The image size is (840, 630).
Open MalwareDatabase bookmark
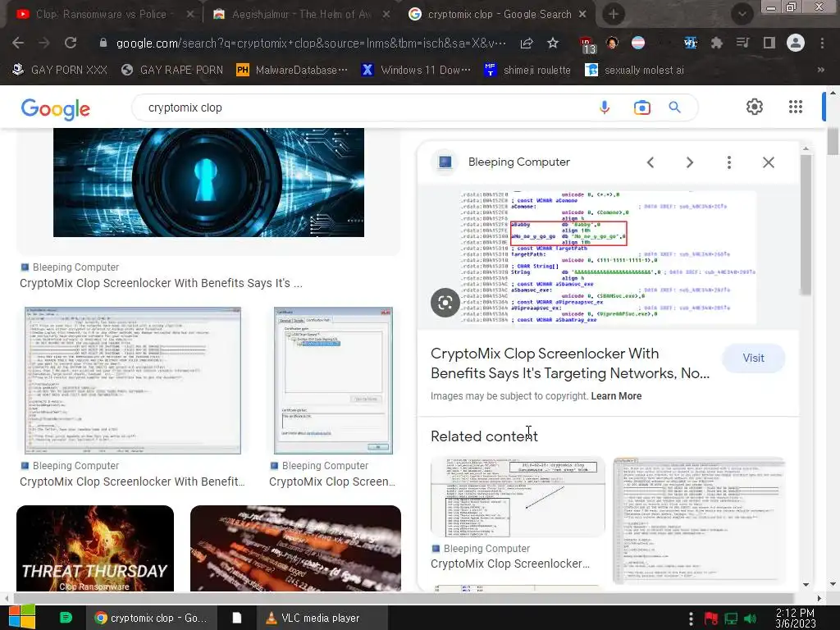(292, 70)
